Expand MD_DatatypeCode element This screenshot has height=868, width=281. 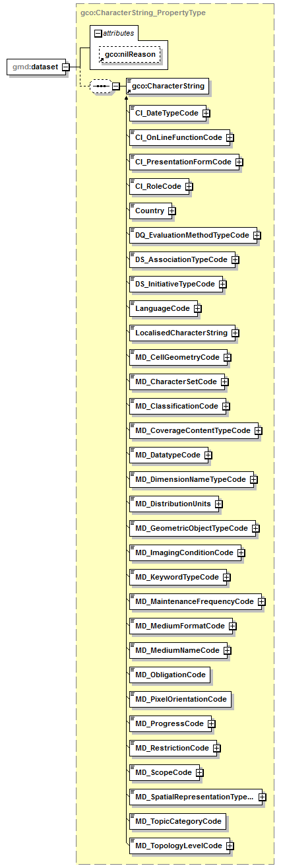click(208, 455)
